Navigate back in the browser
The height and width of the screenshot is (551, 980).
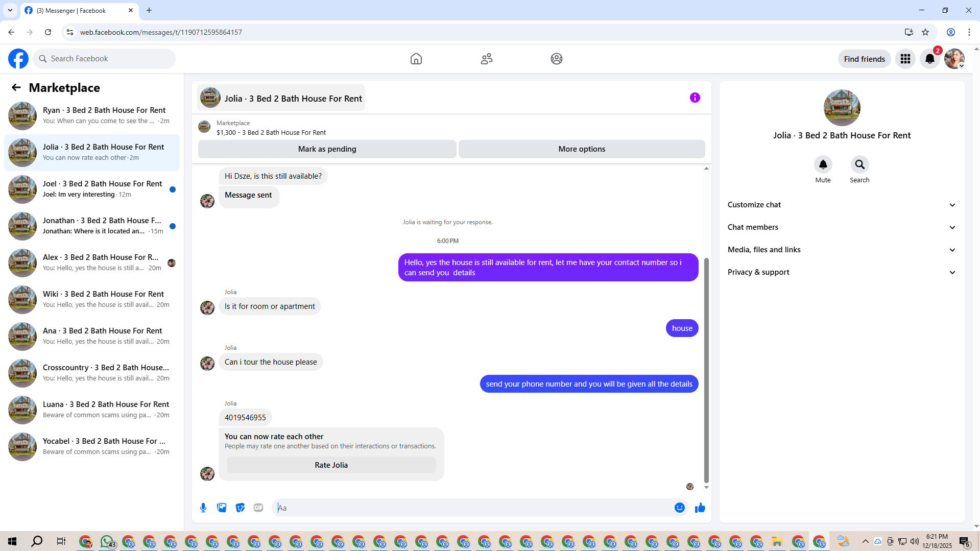11,32
